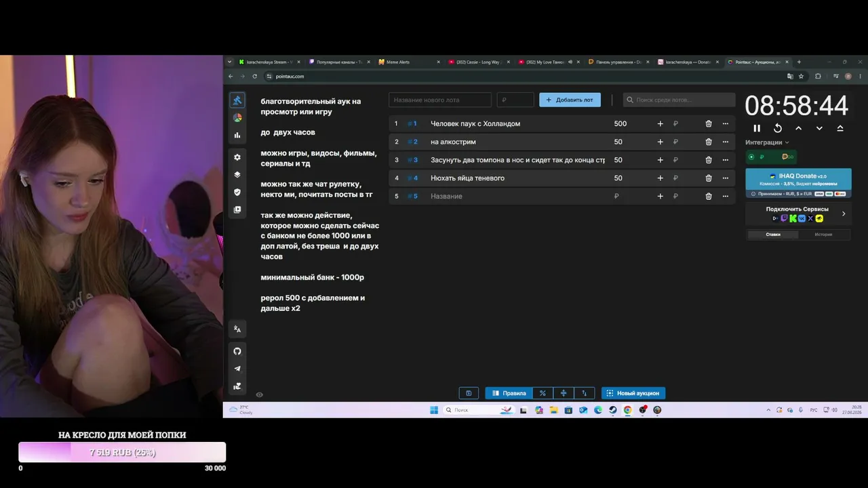868x488 pixels.
Task: Start a Новый аукцион
Action: coord(633,393)
